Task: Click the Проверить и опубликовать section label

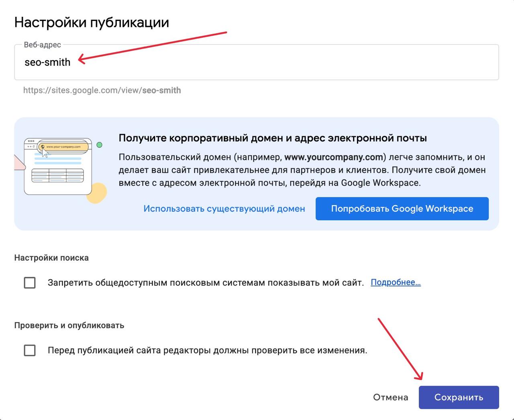Action: pos(69,325)
